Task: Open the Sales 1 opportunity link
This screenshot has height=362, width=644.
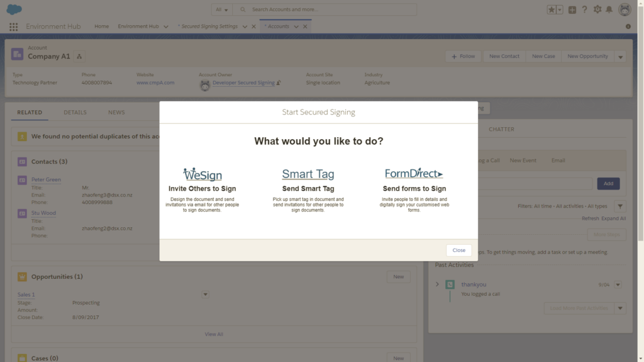Action: (x=26, y=295)
